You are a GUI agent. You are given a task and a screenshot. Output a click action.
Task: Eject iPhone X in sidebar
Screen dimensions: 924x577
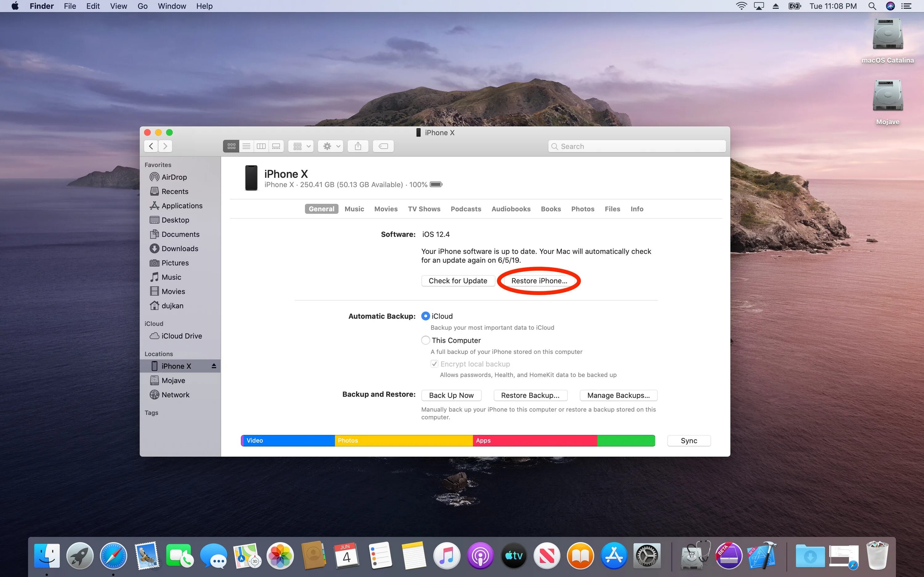(214, 366)
